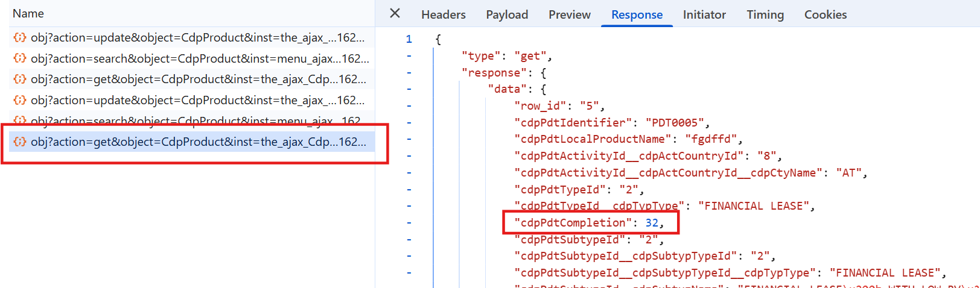This screenshot has height=288, width=980.
Task: Click the highlighted get CdpProduct request
Action: click(x=198, y=142)
